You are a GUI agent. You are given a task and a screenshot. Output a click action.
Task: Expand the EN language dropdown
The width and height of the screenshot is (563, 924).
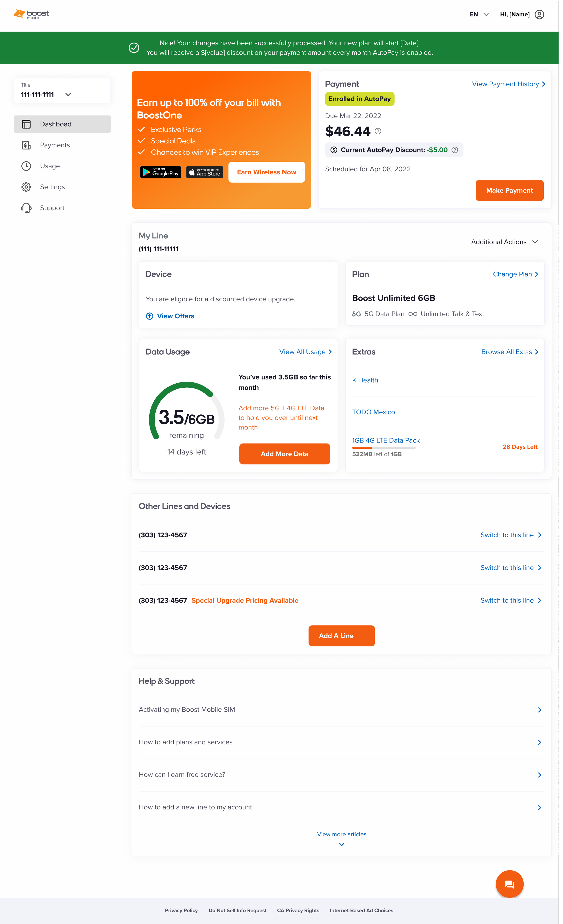coord(479,15)
